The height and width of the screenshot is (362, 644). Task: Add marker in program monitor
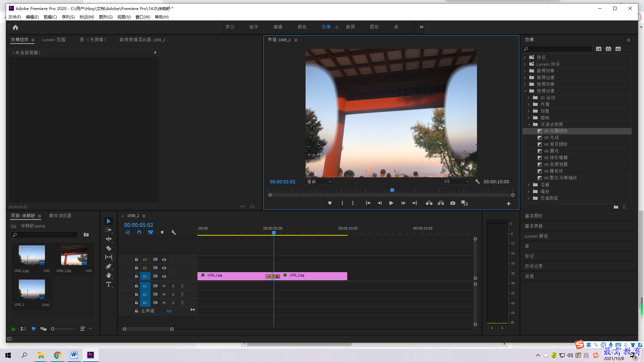[330, 203]
